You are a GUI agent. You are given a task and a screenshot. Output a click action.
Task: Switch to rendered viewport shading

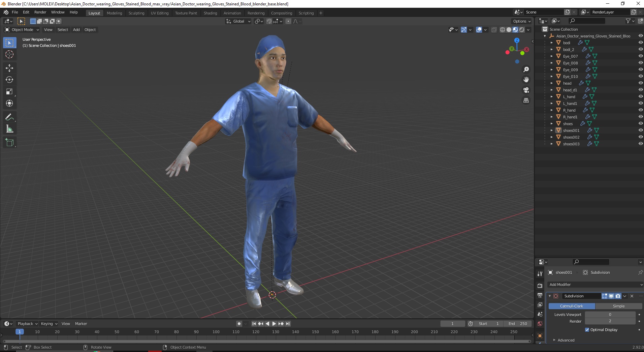click(522, 30)
